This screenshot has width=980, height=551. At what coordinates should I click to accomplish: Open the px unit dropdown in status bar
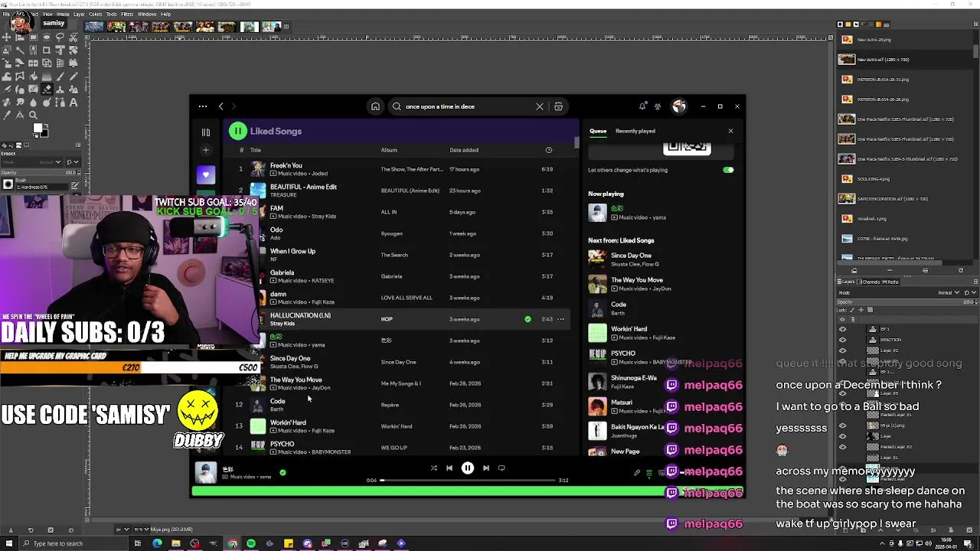122,530
